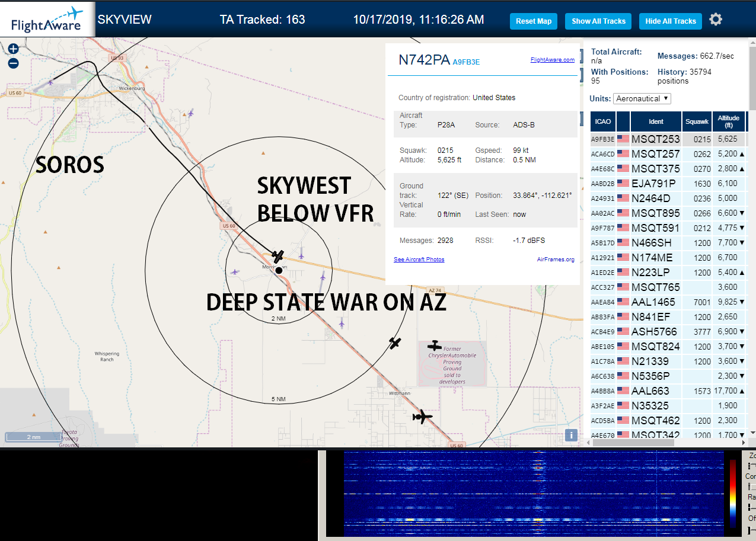Click the TA Tracked: 163 header text
The image size is (756, 541).
coord(262,20)
